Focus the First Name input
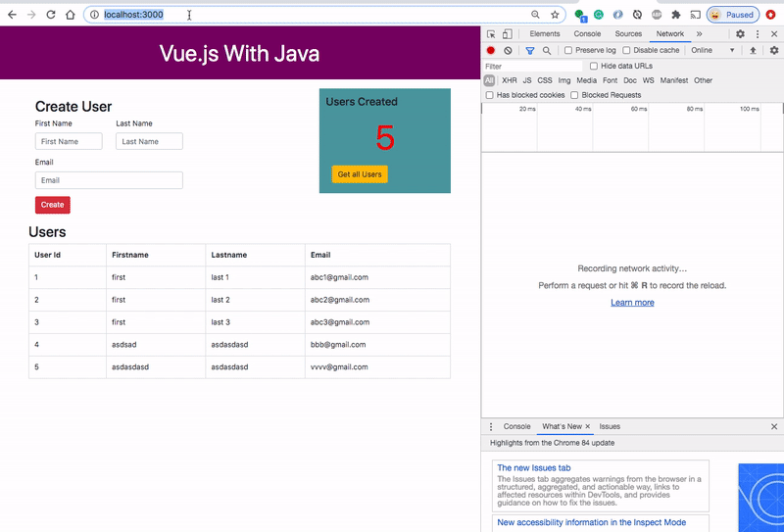Screen dimensions: 784x532 pyautogui.click(x=69, y=141)
